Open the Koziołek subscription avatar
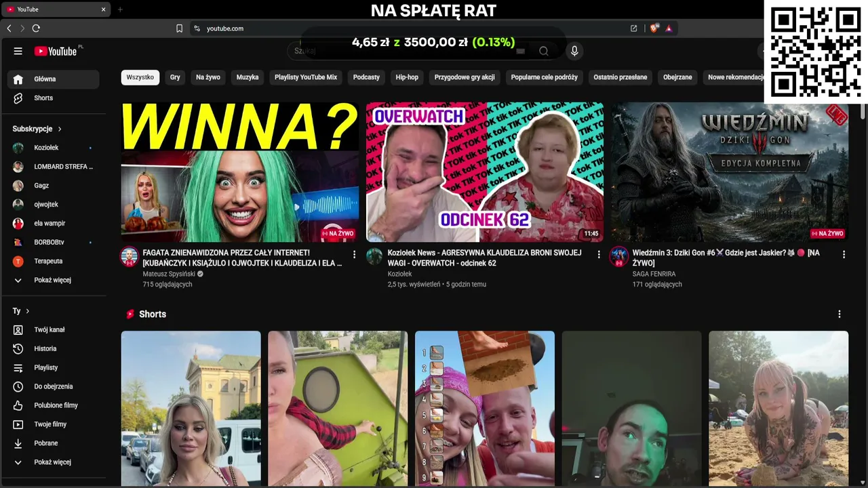This screenshot has width=868, height=488. point(18,148)
